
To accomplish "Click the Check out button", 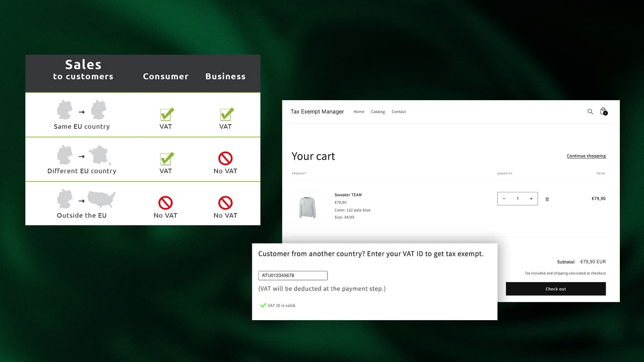I will point(555,289).
